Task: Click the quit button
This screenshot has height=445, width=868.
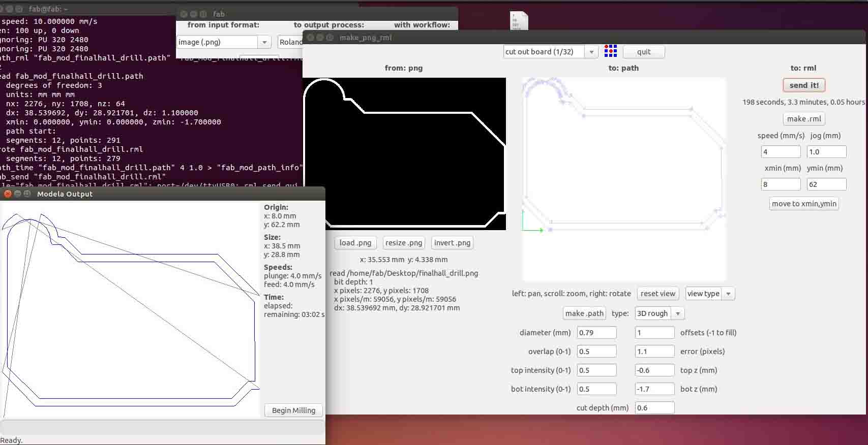Action: coord(644,52)
